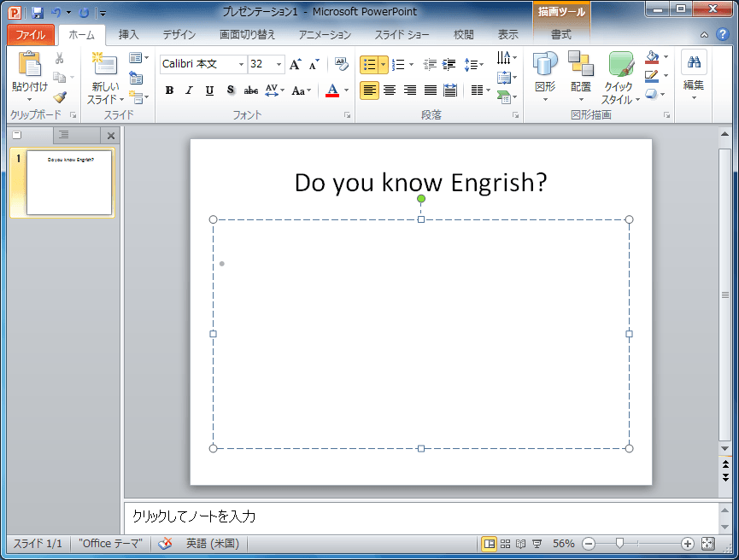Click the Clear All Formatting icon

(x=342, y=64)
